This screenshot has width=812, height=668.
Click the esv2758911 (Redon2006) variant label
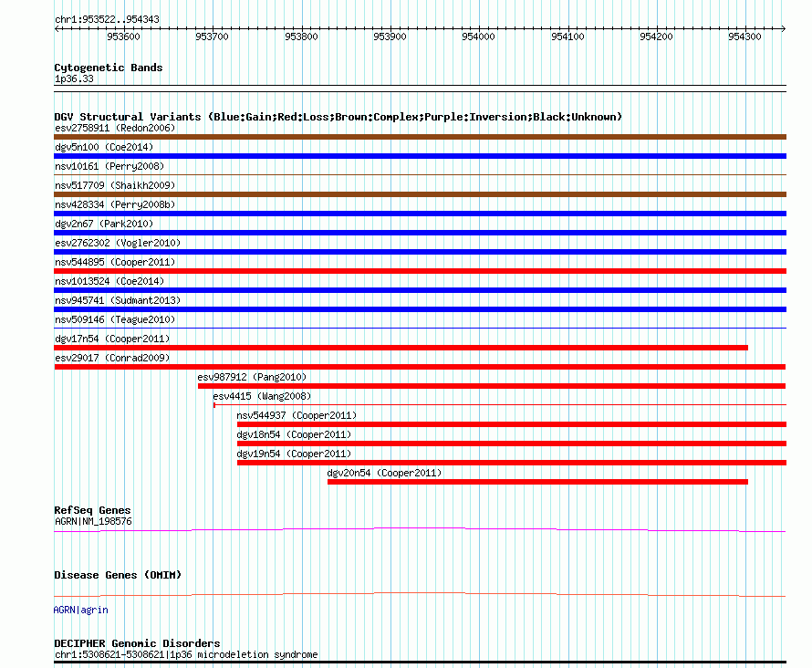point(115,128)
